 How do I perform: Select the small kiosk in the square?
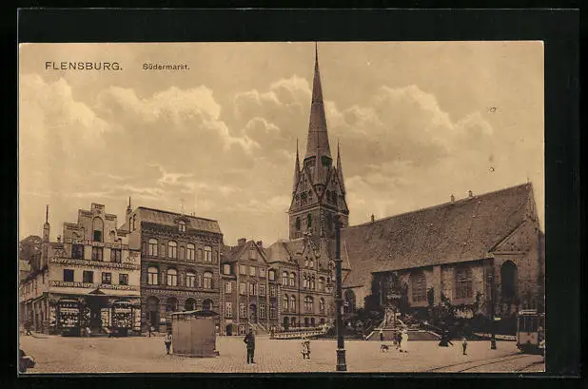pyautogui.click(x=194, y=334)
